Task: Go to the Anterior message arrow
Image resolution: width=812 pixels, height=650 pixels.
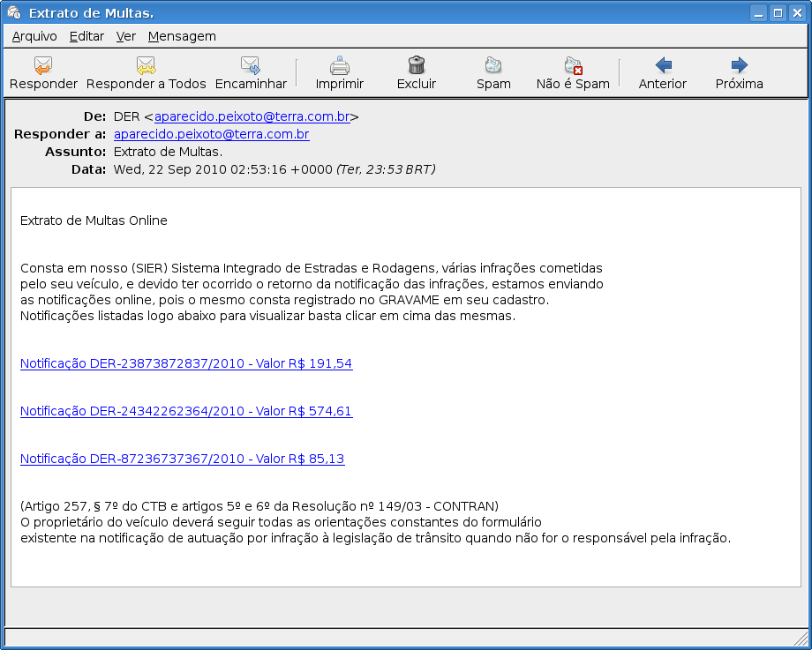Action: (x=663, y=65)
